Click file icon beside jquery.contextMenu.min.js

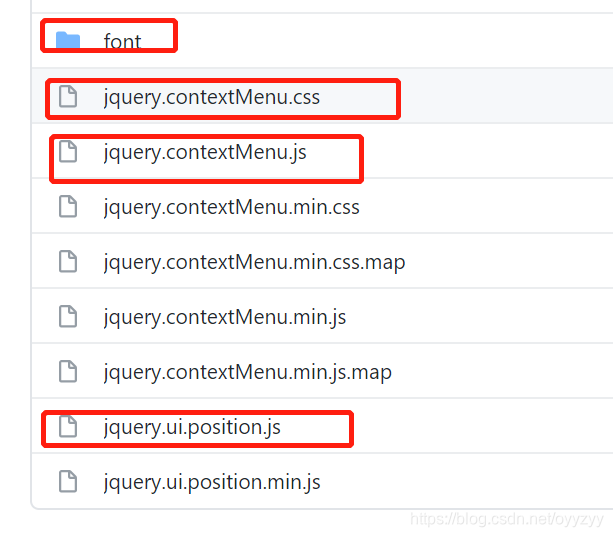coord(68,316)
